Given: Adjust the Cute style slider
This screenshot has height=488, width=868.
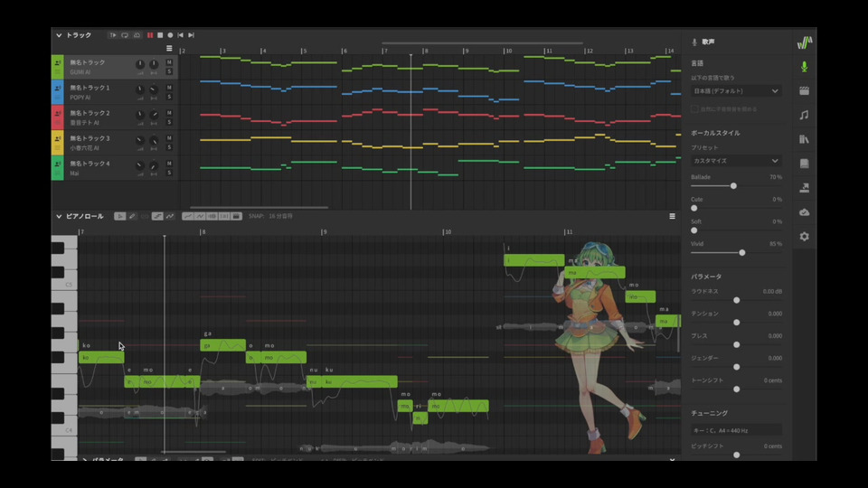Looking at the screenshot, I should 694,209.
